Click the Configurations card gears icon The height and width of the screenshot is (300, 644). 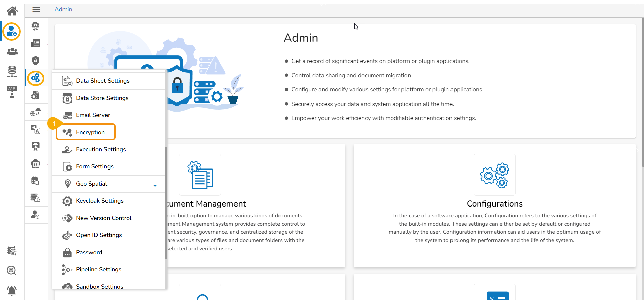(x=495, y=175)
